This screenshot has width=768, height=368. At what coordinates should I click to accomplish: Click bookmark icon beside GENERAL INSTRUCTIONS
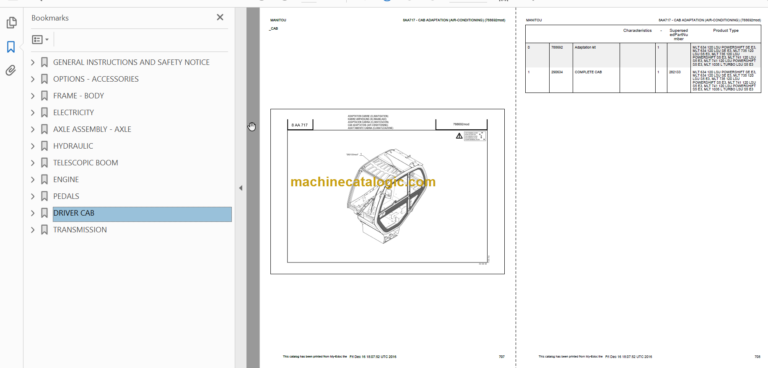point(44,62)
